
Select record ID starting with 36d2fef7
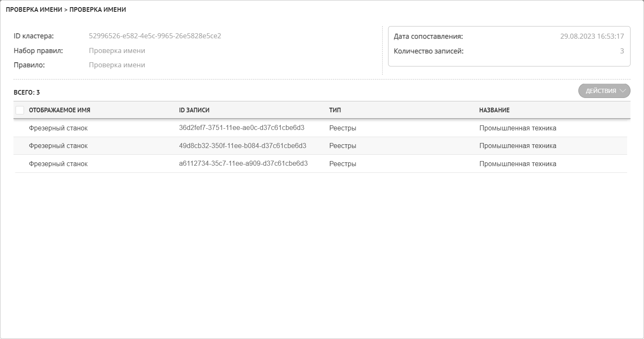[242, 128]
